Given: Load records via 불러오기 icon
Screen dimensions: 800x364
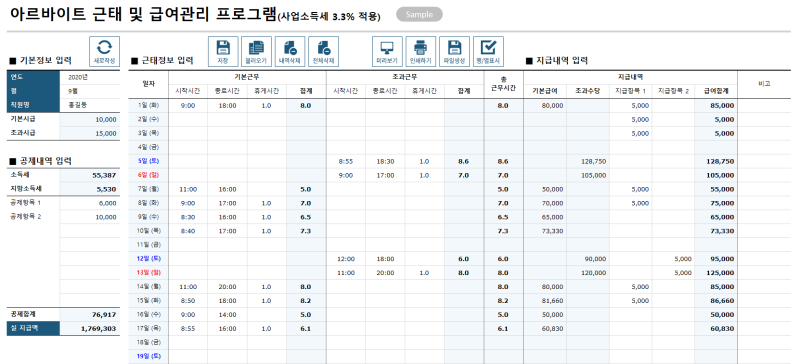Looking at the screenshot, I should click(256, 52).
